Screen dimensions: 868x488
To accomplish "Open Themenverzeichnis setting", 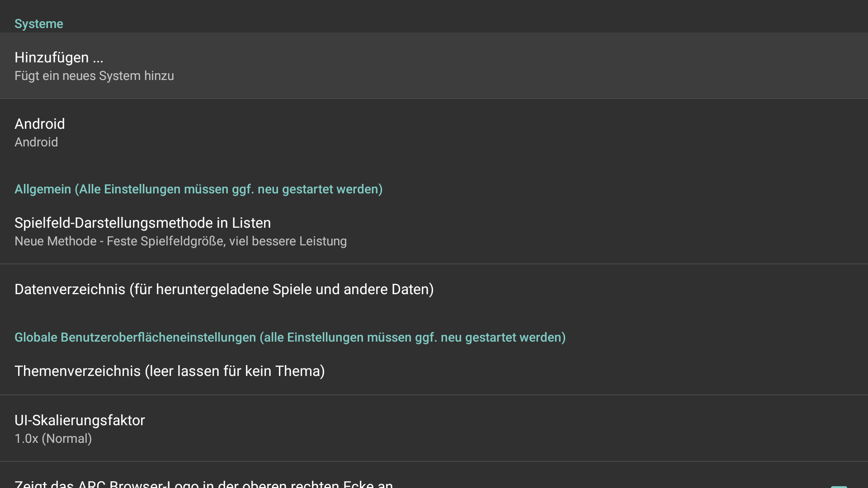I will [x=434, y=371].
